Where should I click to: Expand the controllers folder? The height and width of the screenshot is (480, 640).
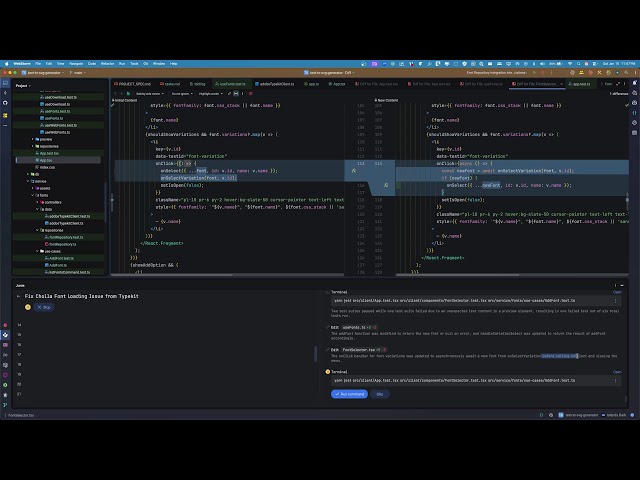click(x=38, y=202)
